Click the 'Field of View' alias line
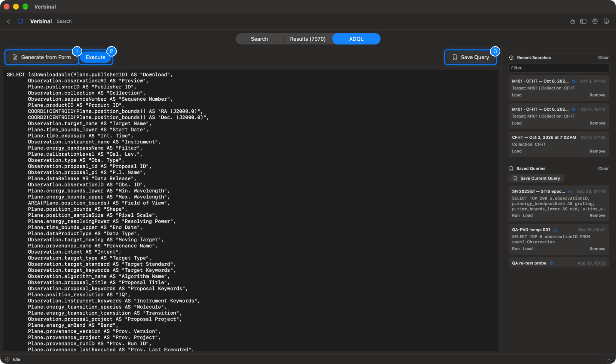The width and height of the screenshot is (616, 364). point(99,203)
